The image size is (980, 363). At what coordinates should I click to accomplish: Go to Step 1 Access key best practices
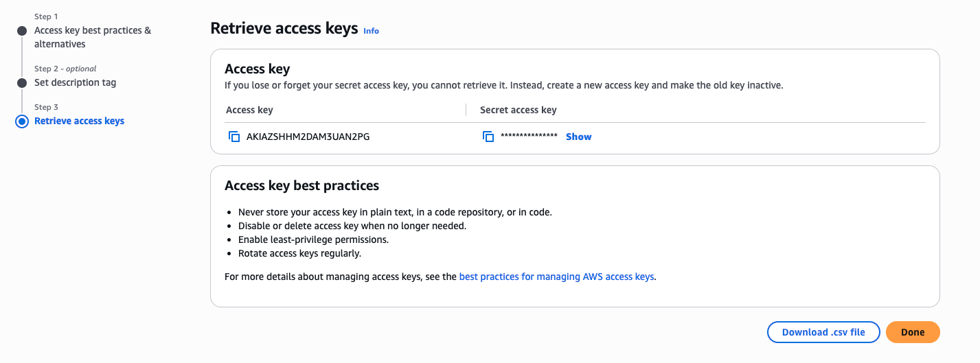tap(93, 37)
